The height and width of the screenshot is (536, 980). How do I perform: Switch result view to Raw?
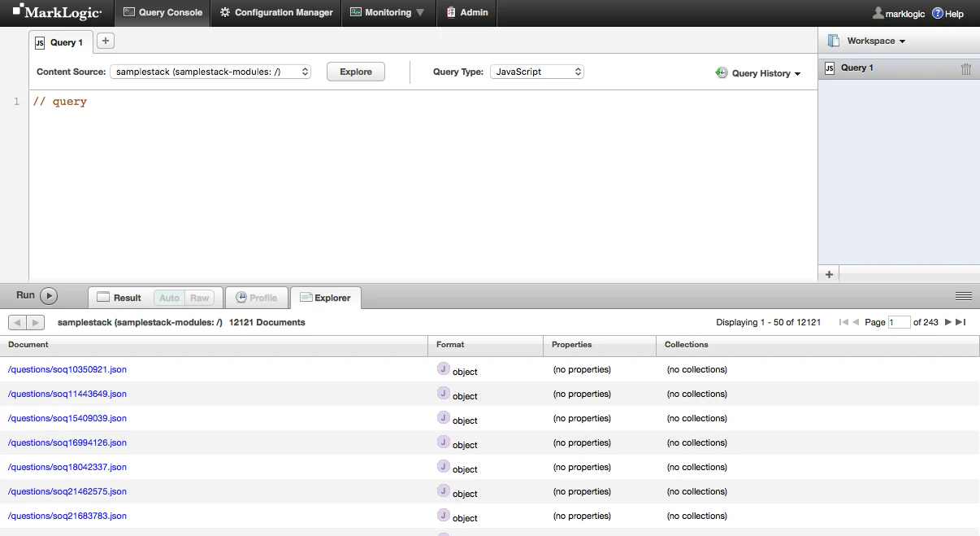pos(199,298)
